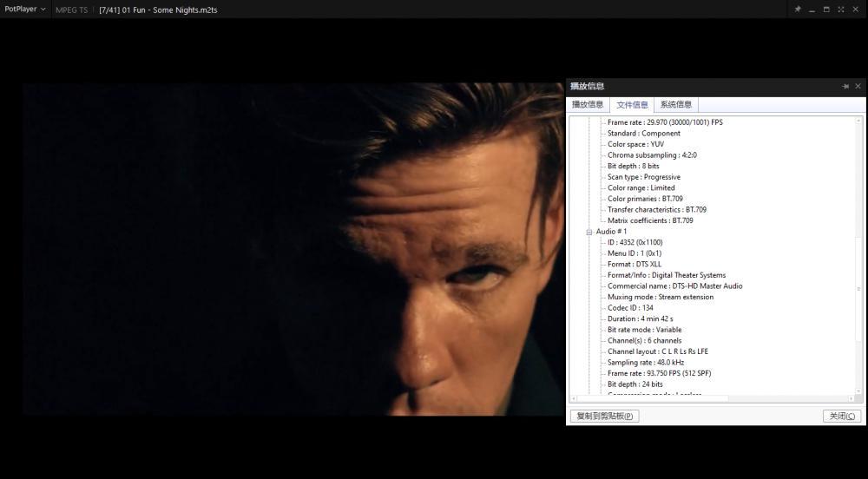Select the 'Scan type : Progressive' row
Screen dimensions: 868x479
[644, 177]
